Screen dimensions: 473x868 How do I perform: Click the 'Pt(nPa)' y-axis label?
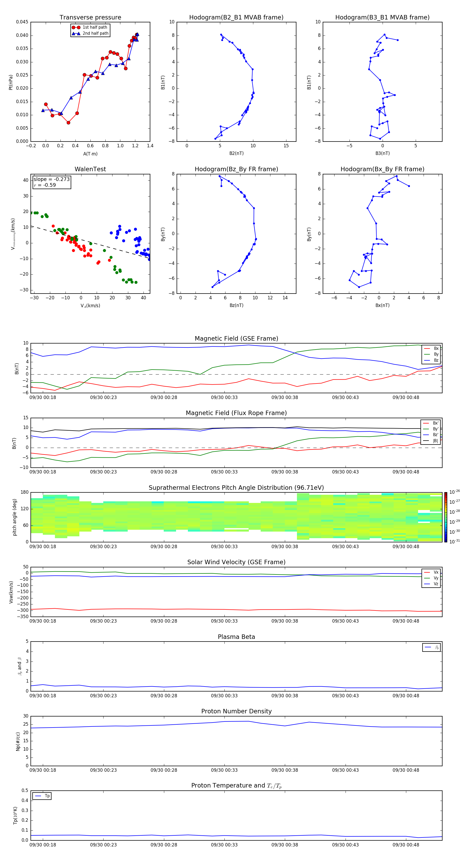11,82
